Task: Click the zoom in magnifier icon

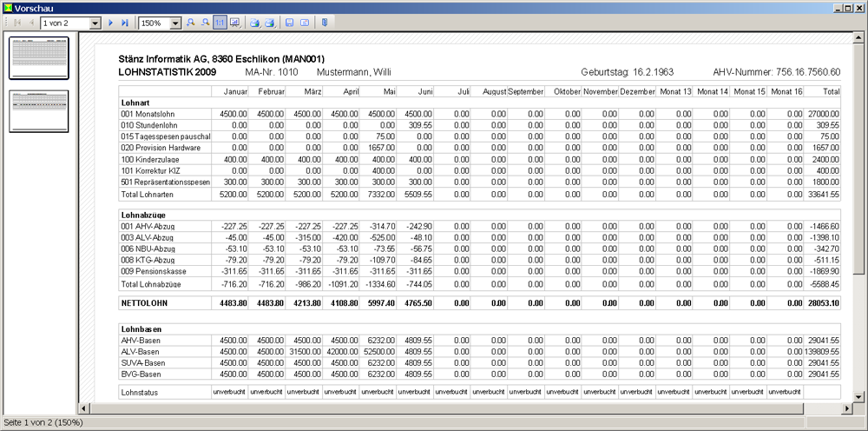Action: click(191, 23)
